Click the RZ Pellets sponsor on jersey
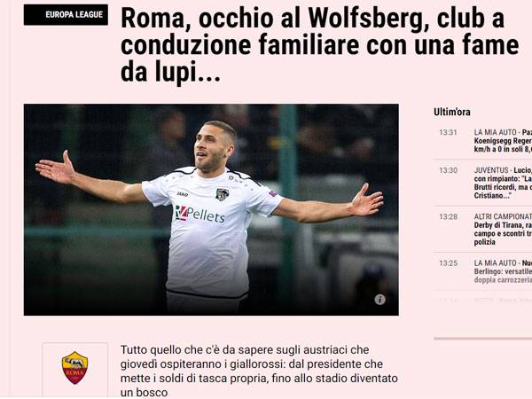 point(199,214)
